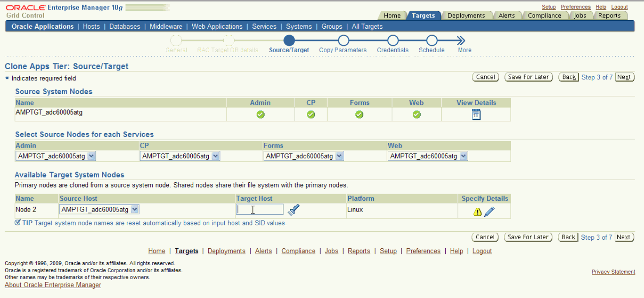Select Hosts subtab
Image resolution: width=644 pixels, height=298 pixels.
(91, 26)
